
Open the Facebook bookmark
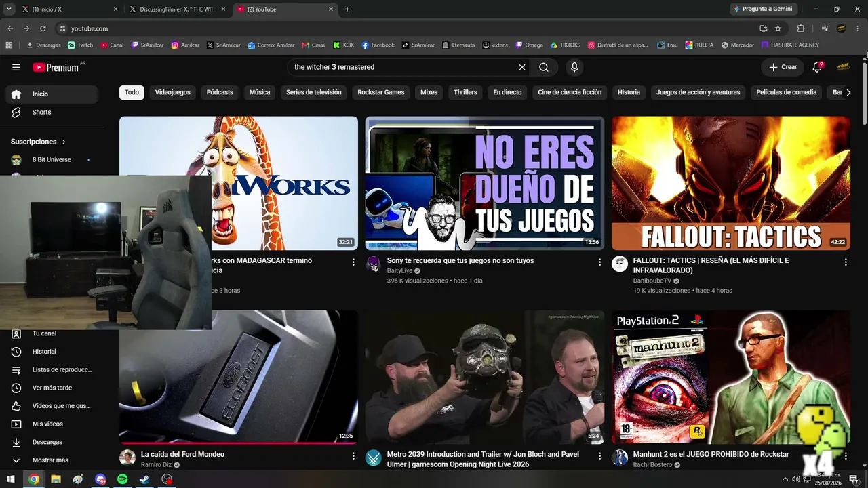pos(378,45)
